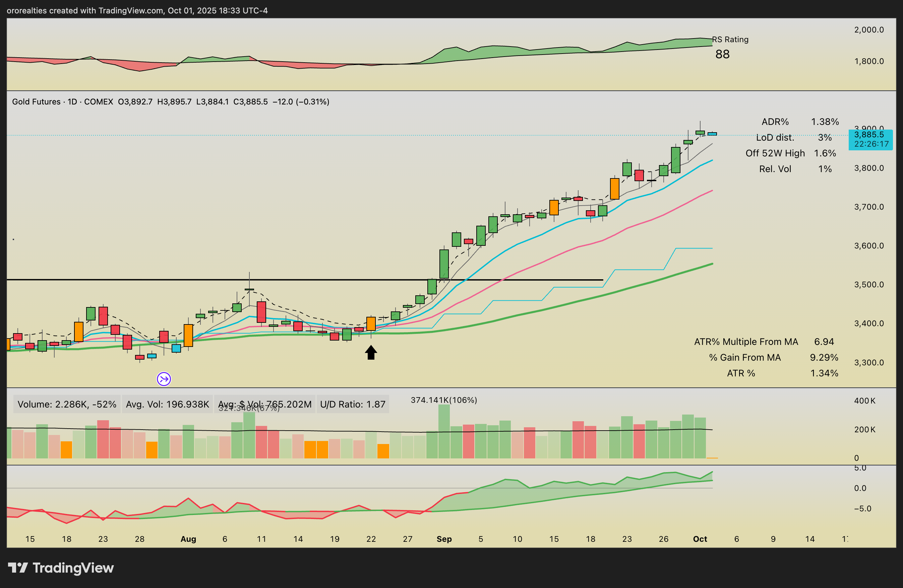The image size is (903, 588).
Task: Click the RS Rating 88 value
Action: coord(722,54)
